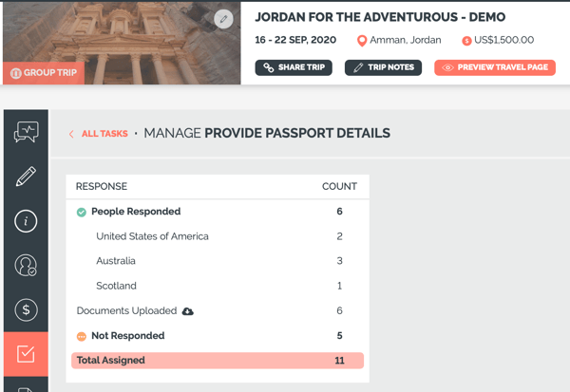Select the tasks checkbox sidebar icon

pos(26,354)
